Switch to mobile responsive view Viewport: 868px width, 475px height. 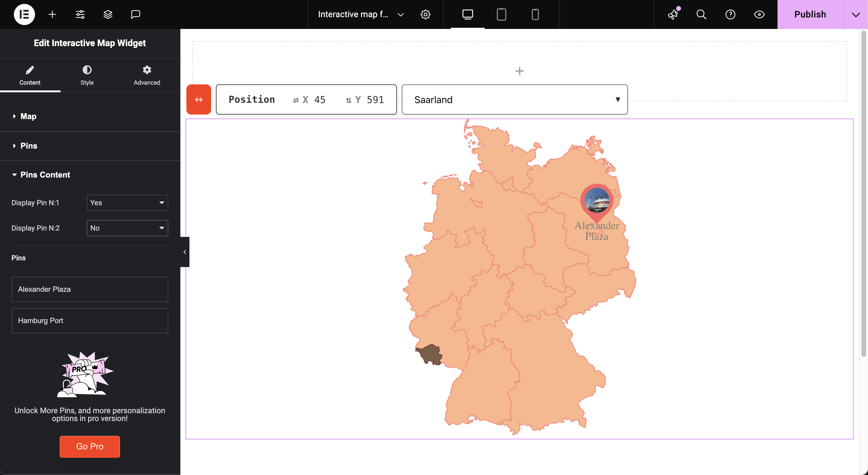(535, 14)
